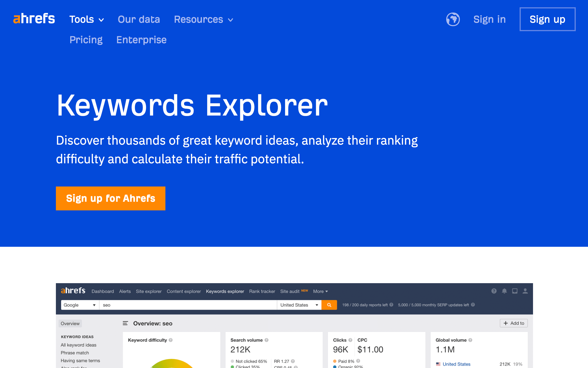The width and height of the screenshot is (588, 368).
Task: Click help icon beside monthly SERP updates left
Action: pyautogui.click(x=473, y=305)
